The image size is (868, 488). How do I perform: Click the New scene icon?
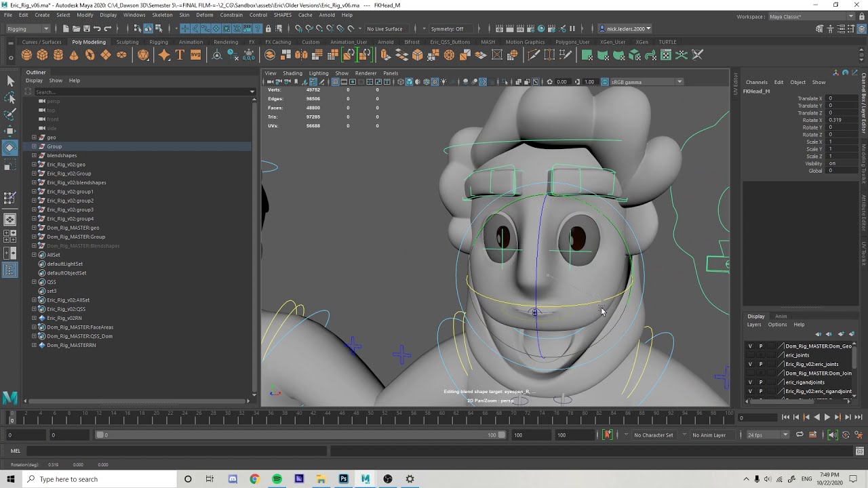(x=66, y=28)
